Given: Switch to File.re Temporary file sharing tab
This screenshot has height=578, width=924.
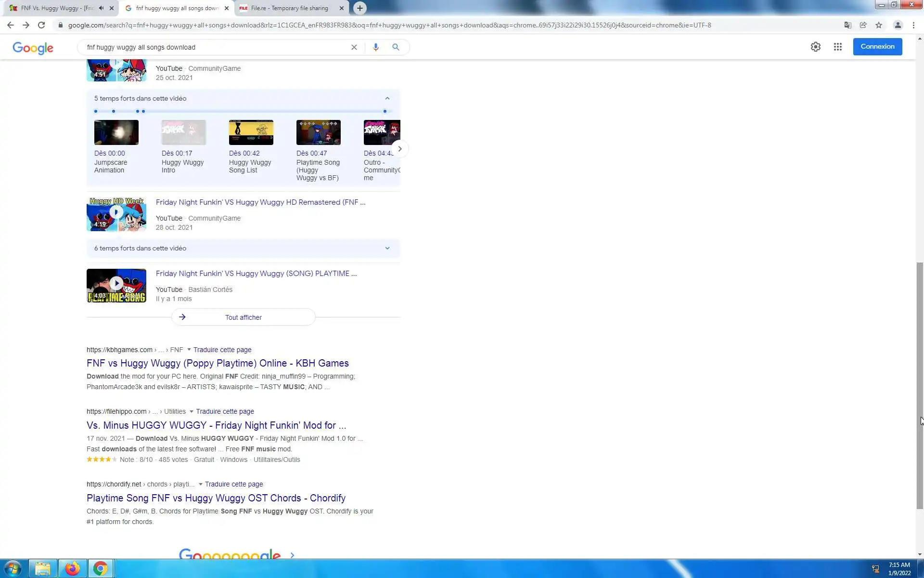Looking at the screenshot, I should pos(289,8).
